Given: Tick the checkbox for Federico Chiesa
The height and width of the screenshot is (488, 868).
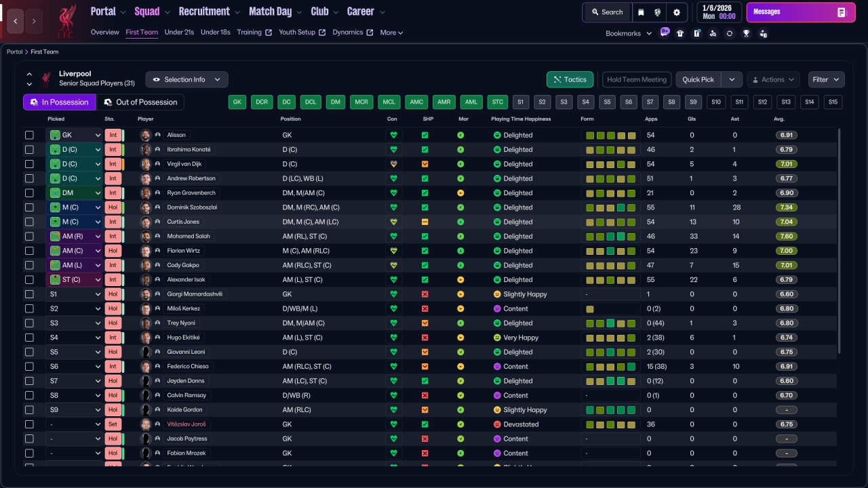Looking at the screenshot, I should click(29, 367).
